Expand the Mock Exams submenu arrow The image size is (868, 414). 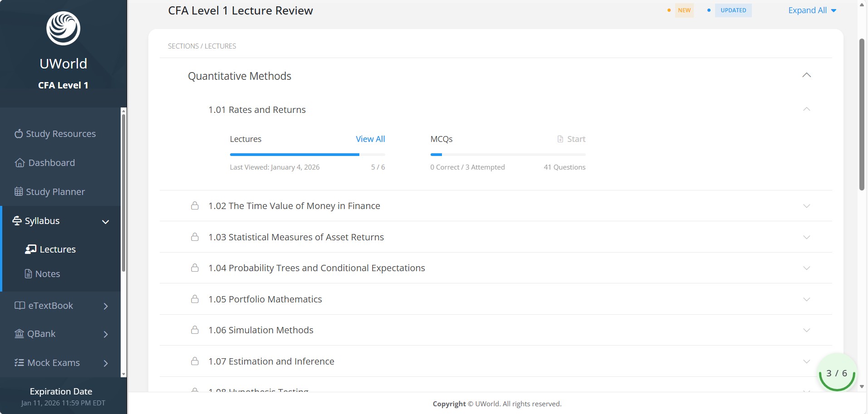point(106,363)
